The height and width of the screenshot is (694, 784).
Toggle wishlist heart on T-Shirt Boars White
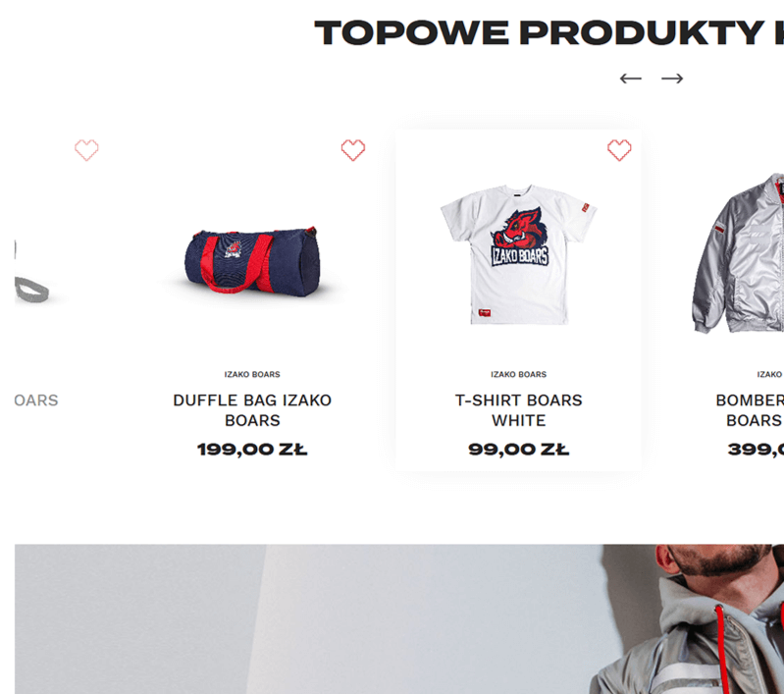click(619, 150)
